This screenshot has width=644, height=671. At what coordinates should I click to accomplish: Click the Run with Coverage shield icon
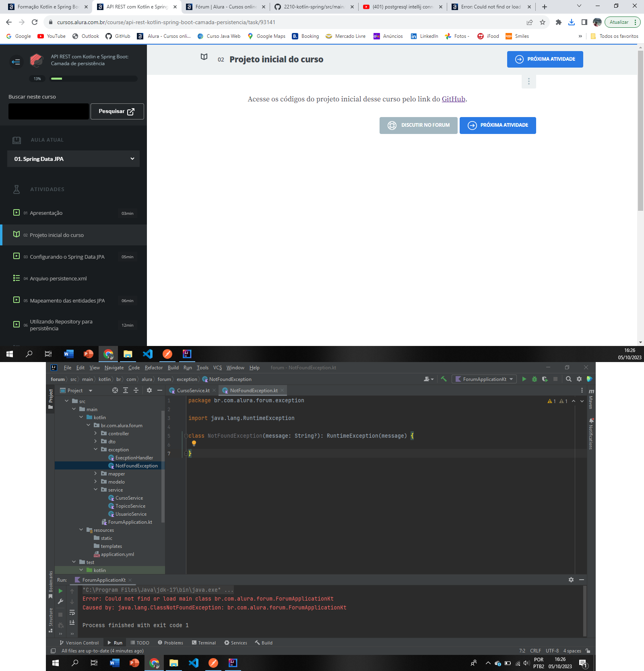[x=545, y=379]
